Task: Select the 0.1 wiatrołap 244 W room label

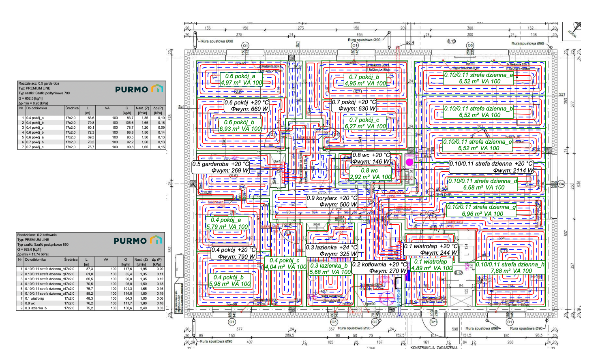Action: 431,249
